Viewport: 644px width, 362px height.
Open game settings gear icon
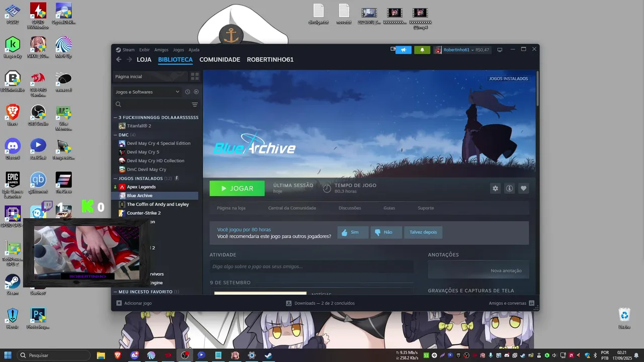point(496,188)
